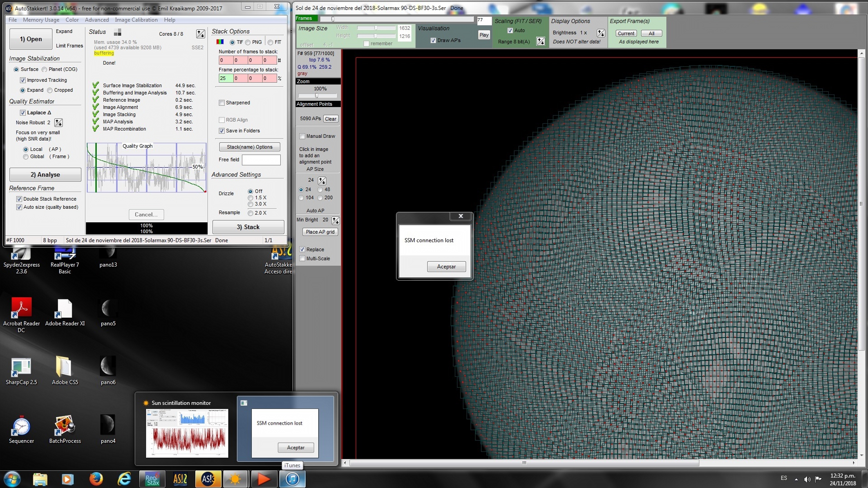Open pano6 moon image on desktop
This screenshot has height=488, width=868.
tap(108, 371)
